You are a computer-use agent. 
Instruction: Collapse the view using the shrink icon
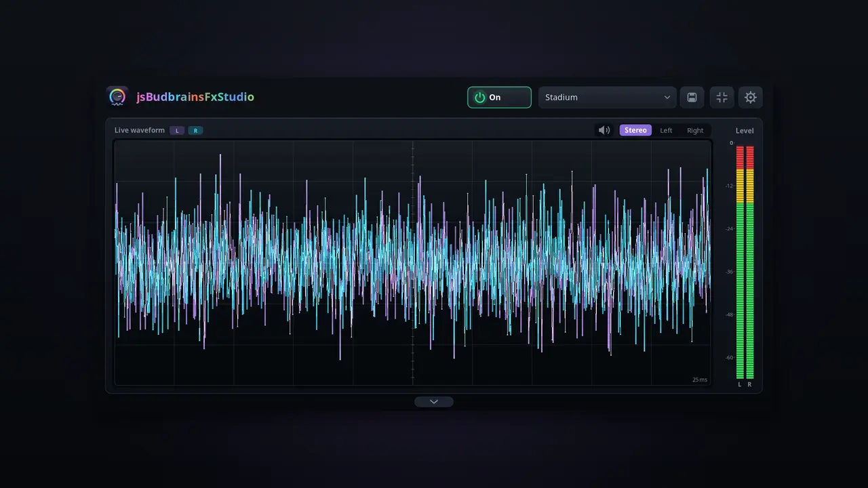tap(722, 98)
